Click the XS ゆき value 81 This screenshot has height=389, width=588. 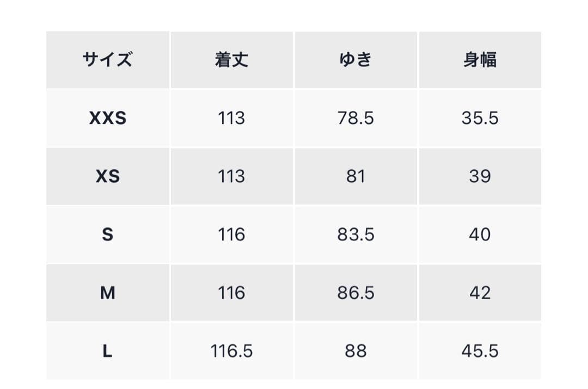tap(356, 176)
